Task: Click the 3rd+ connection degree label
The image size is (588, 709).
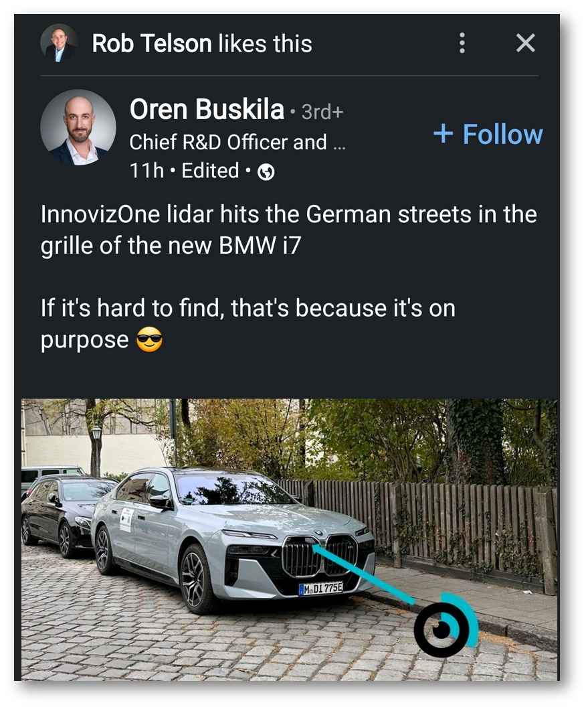Action: (x=322, y=112)
